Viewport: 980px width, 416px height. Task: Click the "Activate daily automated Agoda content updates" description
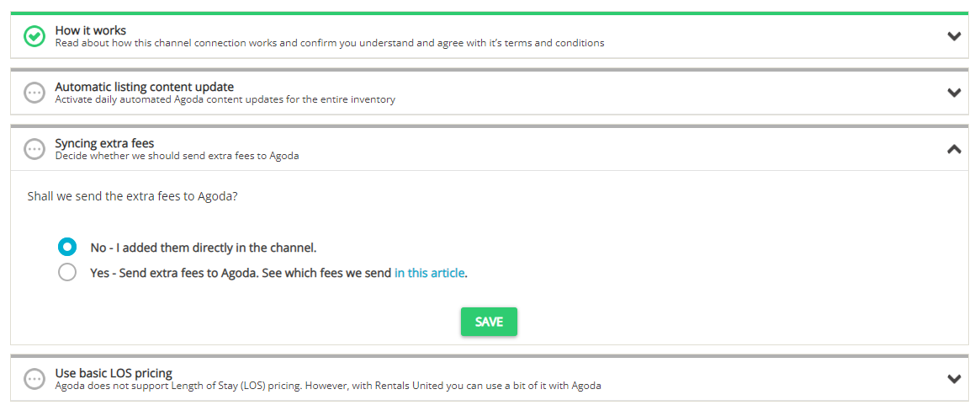(225, 99)
